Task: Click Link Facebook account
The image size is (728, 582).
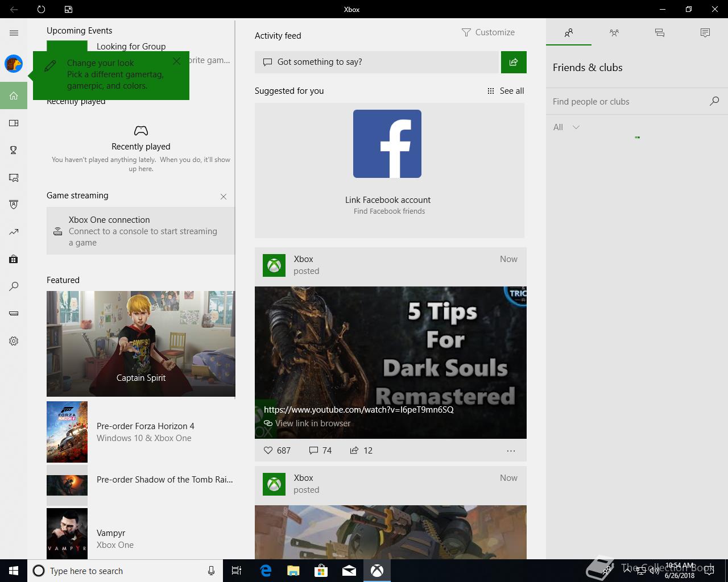Action: [x=388, y=200]
